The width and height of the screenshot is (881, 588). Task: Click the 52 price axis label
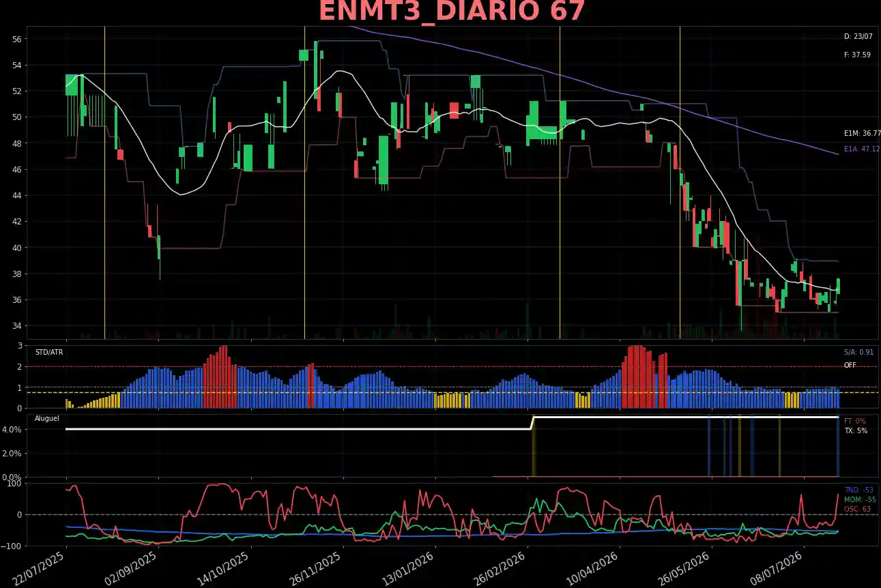click(16, 91)
